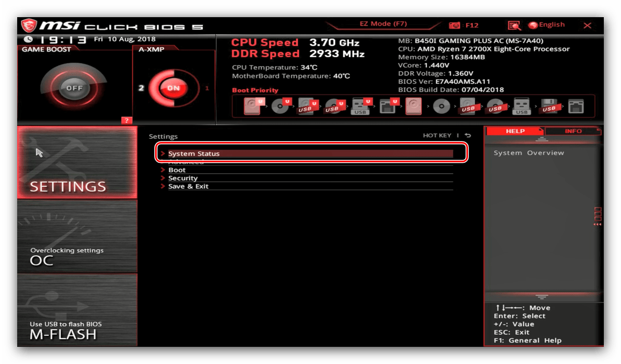The height and width of the screenshot is (364, 621).
Task: Switch to the INFO tab
Action: point(573,131)
